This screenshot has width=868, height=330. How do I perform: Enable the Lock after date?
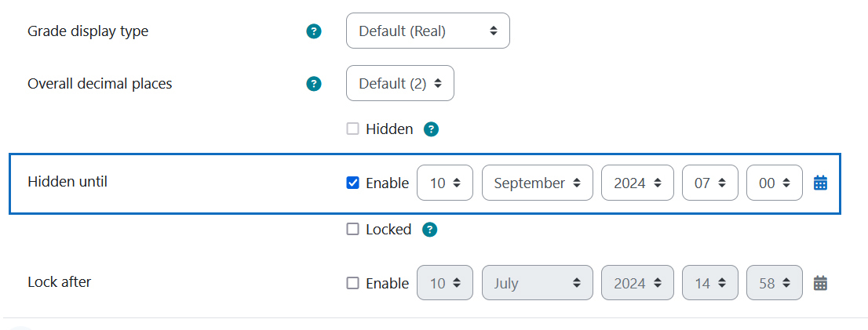pos(353,283)
